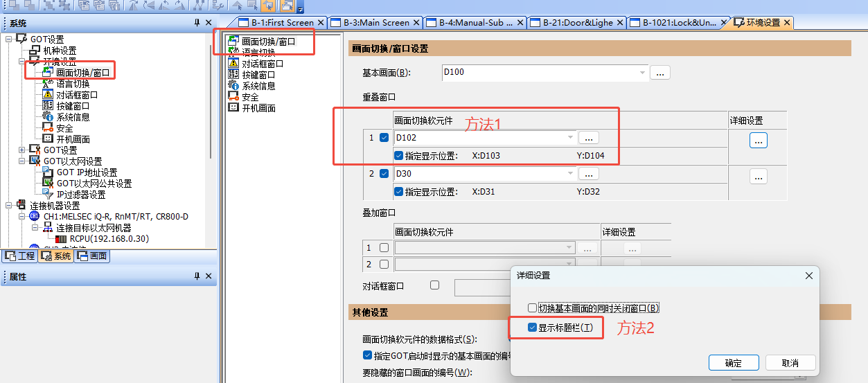Screen dimensions: 868x383
Task: Click the 语言切换 icon in system tree
Action: (48, 84)
